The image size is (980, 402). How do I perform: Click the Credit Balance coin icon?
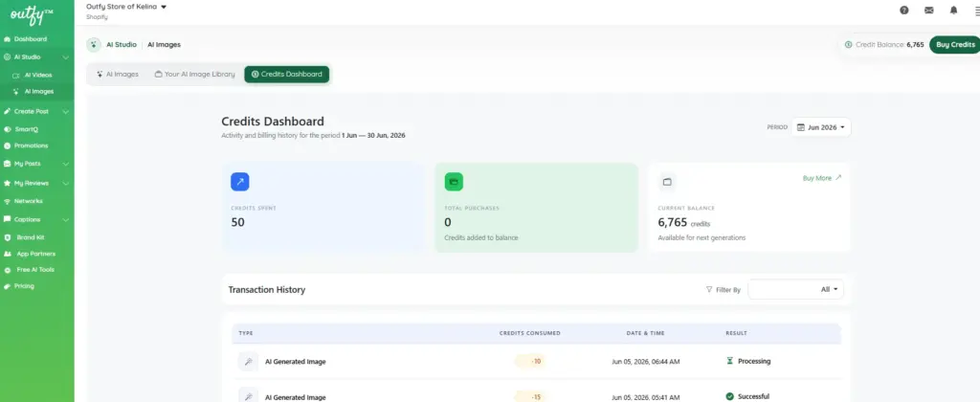pyautogui.click(x=848, y=44)
